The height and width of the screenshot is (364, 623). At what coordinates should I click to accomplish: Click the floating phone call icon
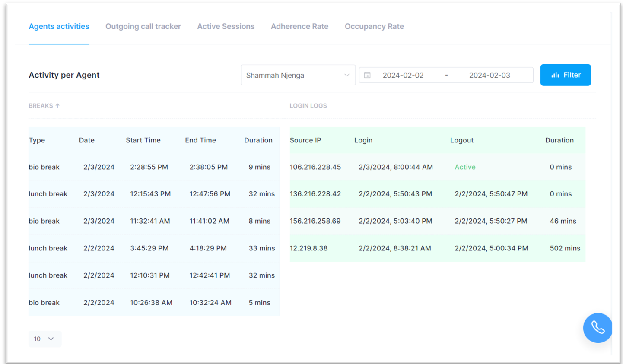598,328
